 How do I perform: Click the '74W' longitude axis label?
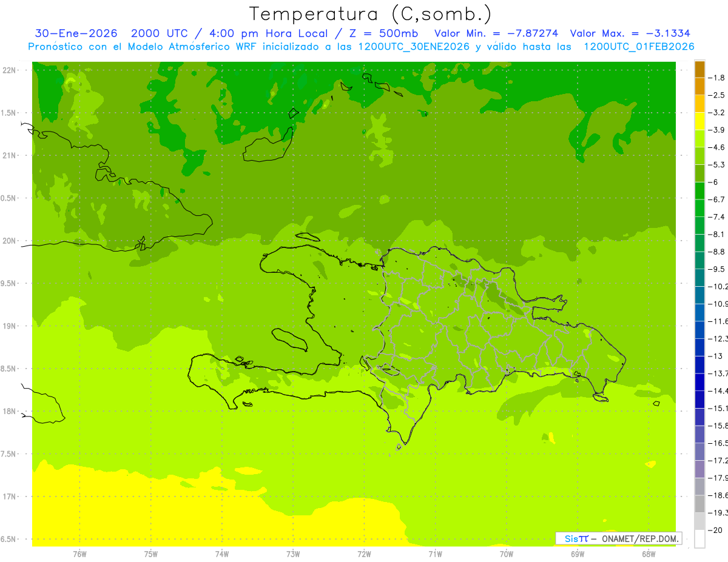pos(222,554)
